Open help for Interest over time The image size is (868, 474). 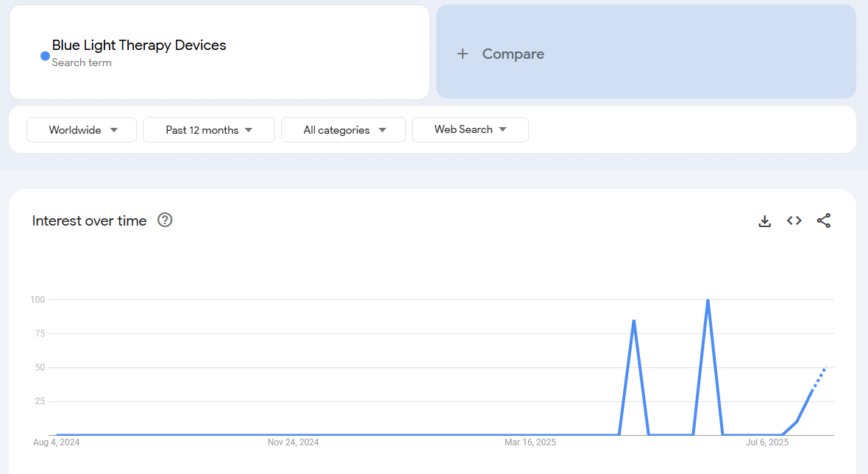(x=165, y=220)
